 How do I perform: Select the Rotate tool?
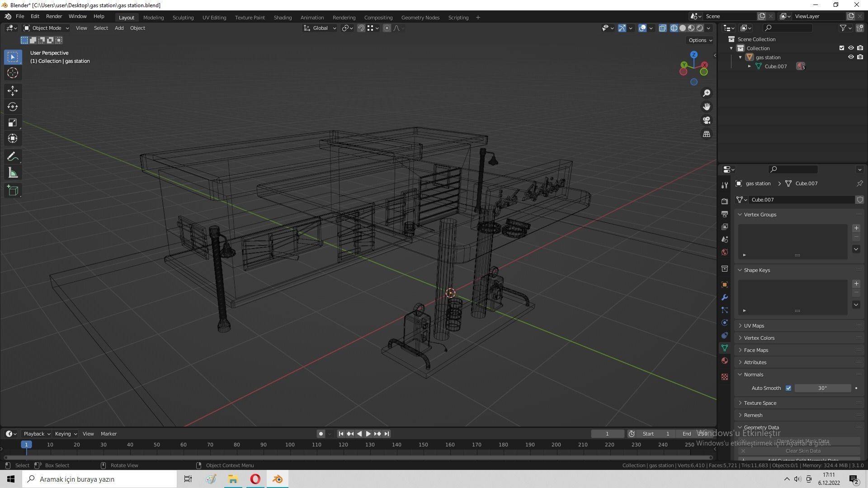click(12, 107)
